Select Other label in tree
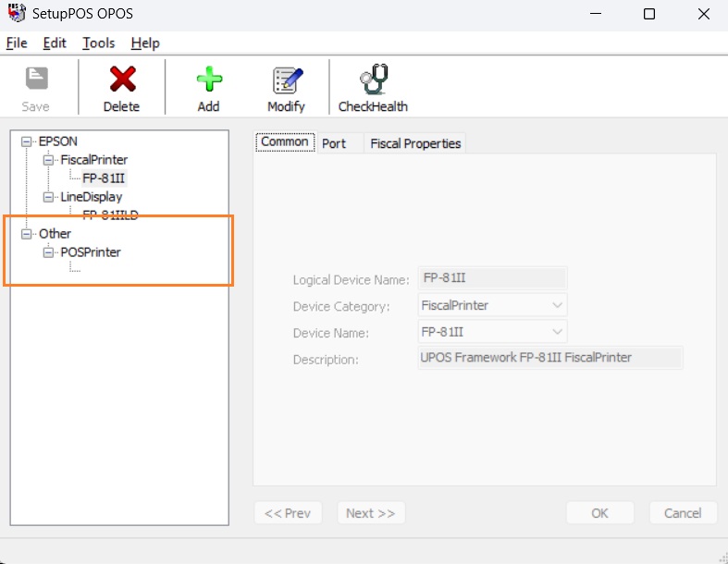The width and height of the screenshot is (728, 564). point(55,234)
